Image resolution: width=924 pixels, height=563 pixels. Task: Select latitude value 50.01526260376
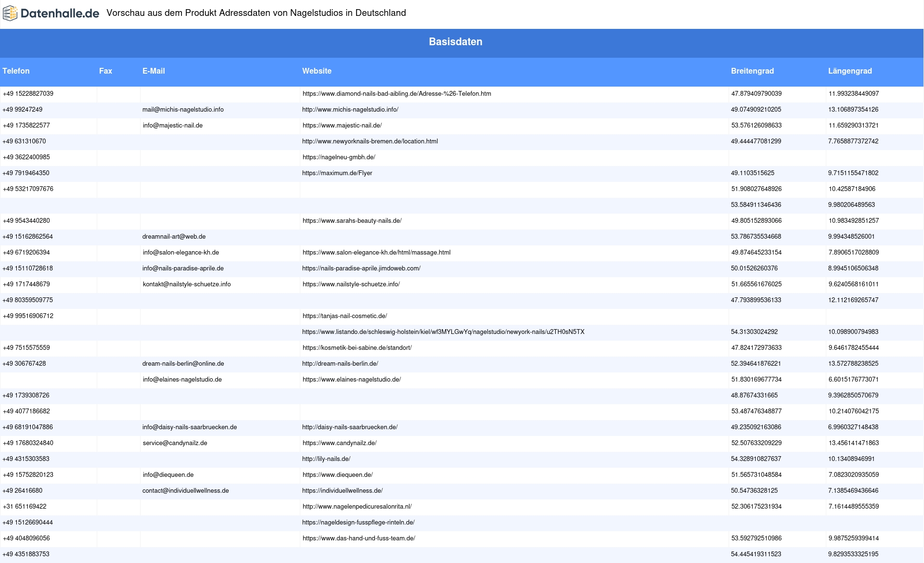[754, 269]
